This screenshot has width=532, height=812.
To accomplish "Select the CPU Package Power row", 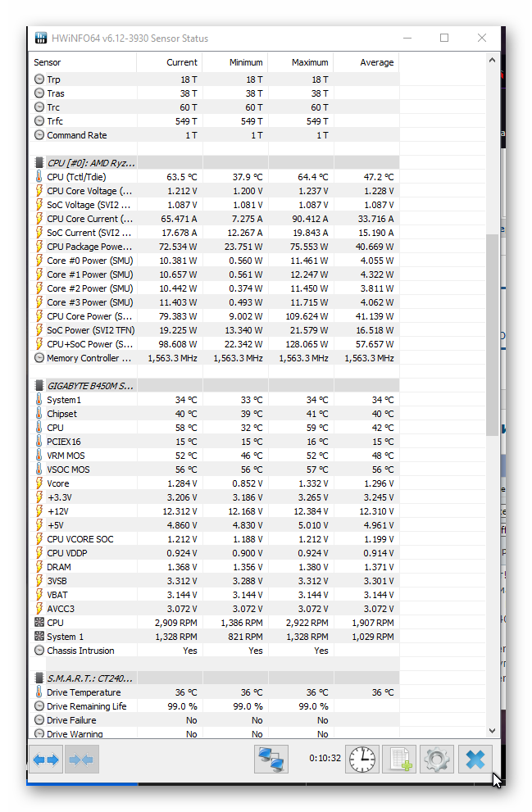I will (x=215, y=247).
